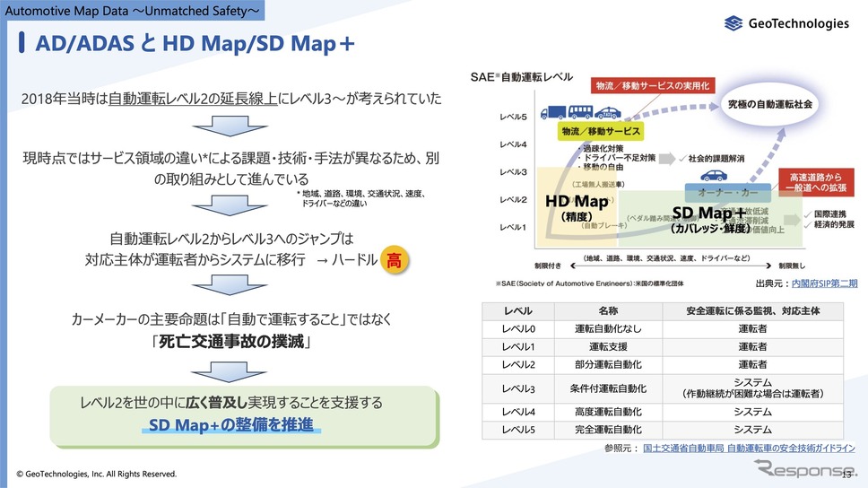The height and width of the screenshot is (488, 868).
Task: Click the 完全運転自動化 table cell
Action: (x=608, y=430)
